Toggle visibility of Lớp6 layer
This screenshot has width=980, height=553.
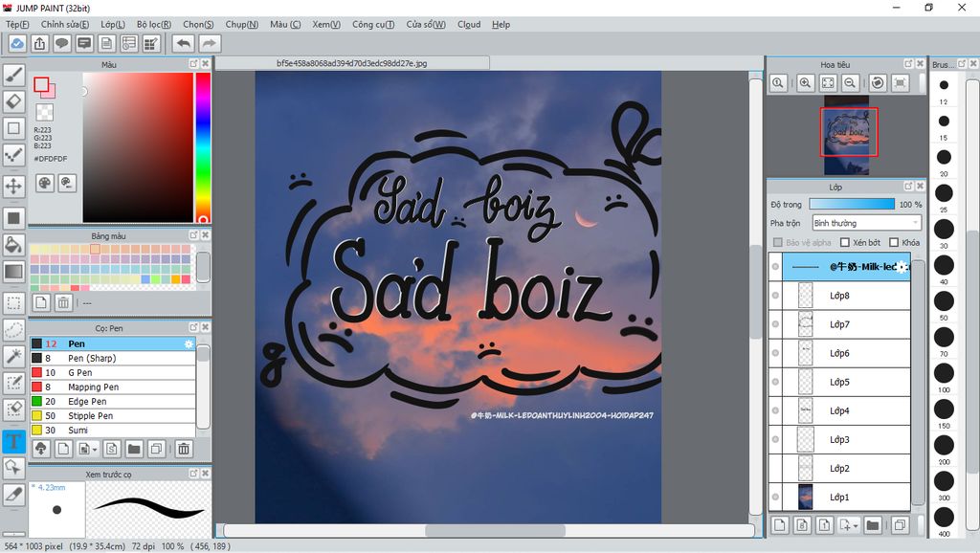pyautogui.click(x=775, y=353)
